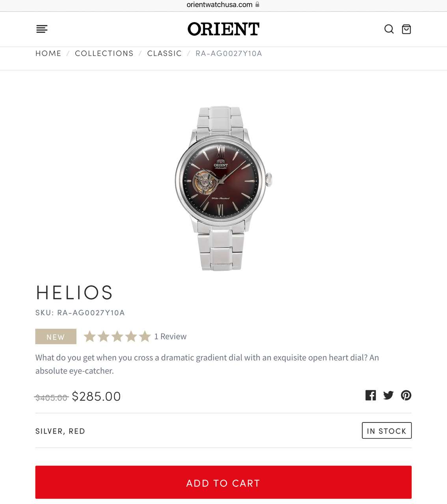Click the $285.00 sale price
Viewport: 447px width, 504px height.
click(x=96, y=397)
